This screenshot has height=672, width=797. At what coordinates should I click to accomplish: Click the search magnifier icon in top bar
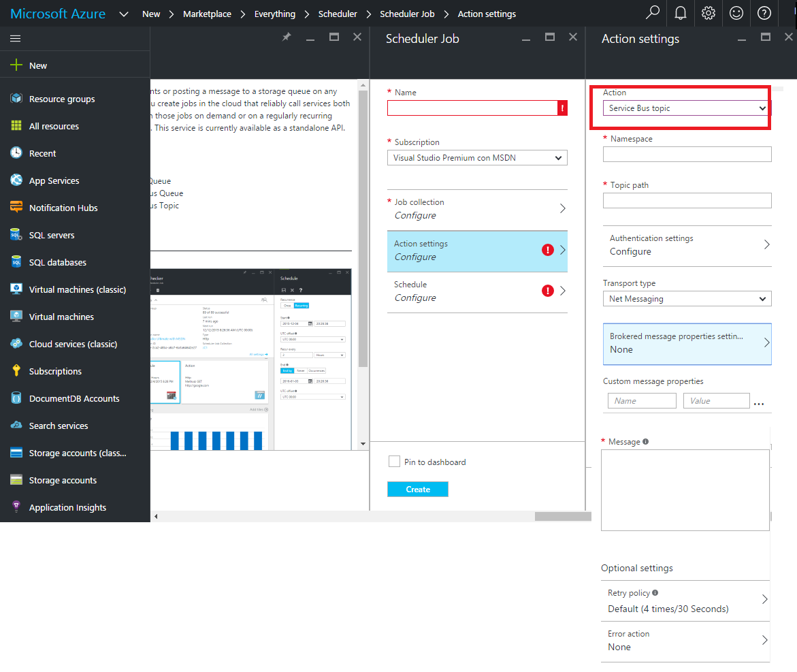click(x=653, y=13)
